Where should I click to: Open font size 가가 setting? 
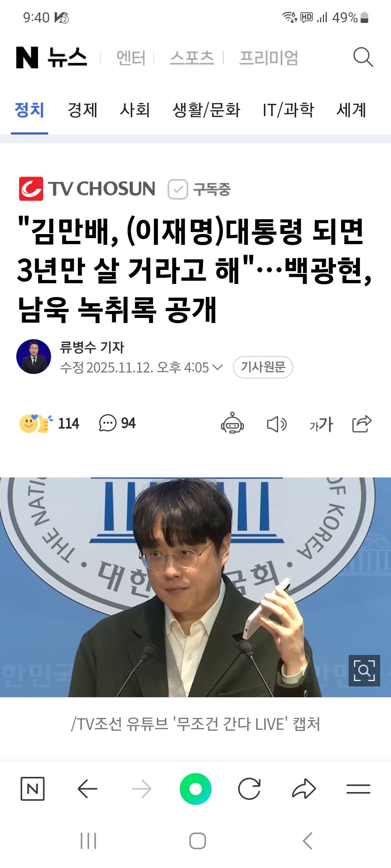(x=321, y=424)
